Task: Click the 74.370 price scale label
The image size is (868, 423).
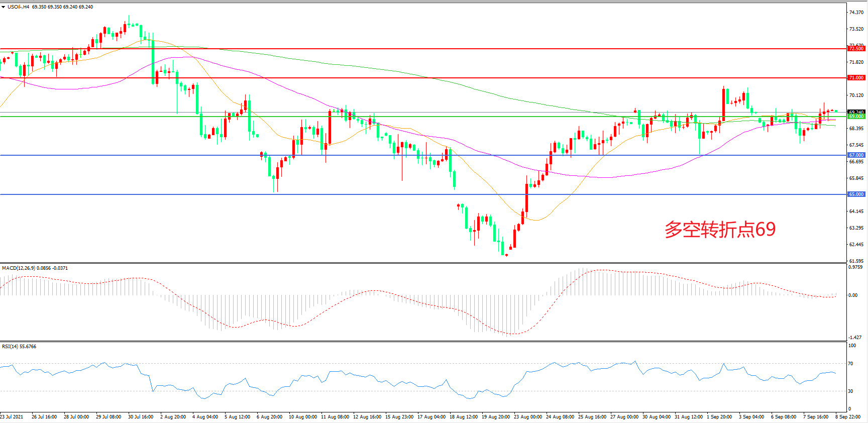Action: click(x=856, y=13)
